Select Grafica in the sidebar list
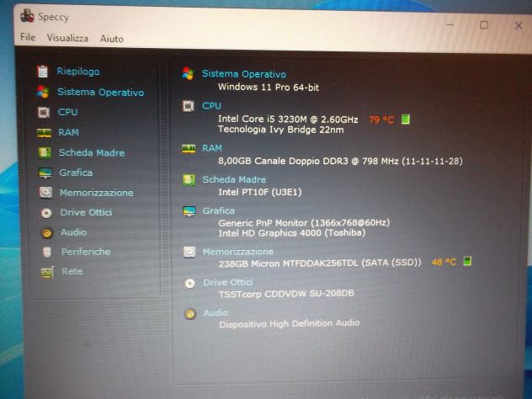532x399 pixels. tap(76, 173)
